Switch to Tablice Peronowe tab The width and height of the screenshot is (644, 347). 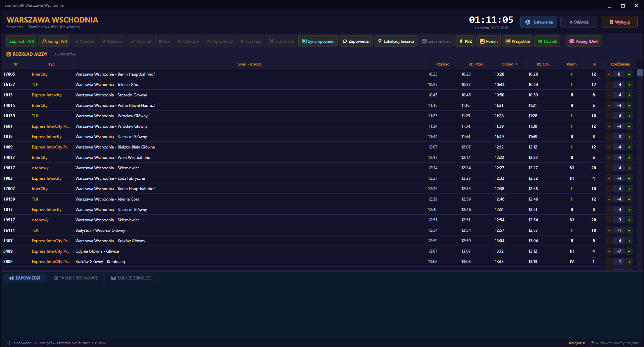[76, 278]
